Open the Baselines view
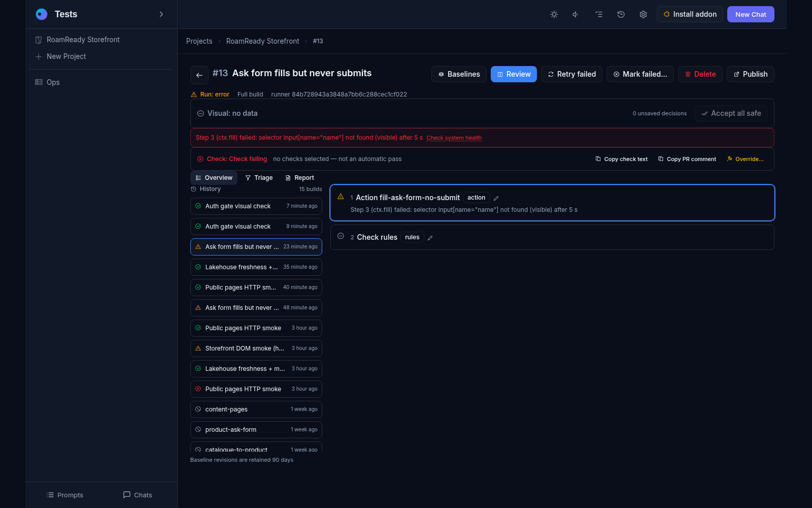Screen dimensions: 812x508 [459, 74]
